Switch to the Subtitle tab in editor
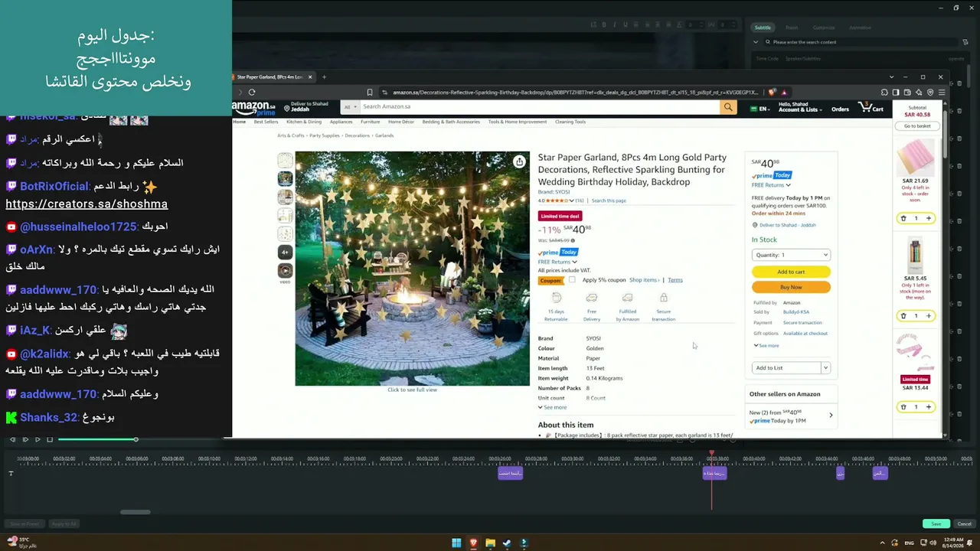This screenshot has width=980, height=551. tap(763, 28)
